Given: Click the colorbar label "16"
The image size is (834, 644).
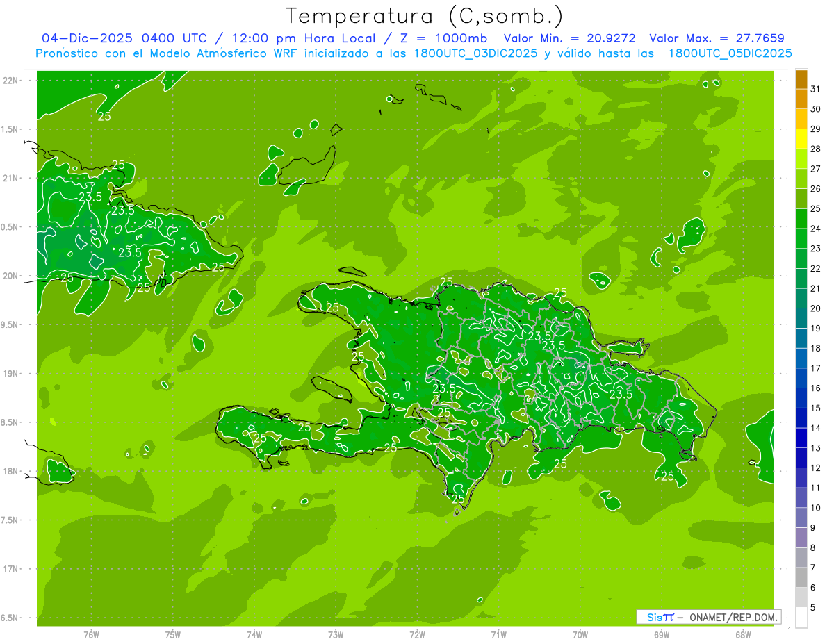Looking at the screenshot, I should click(816, 388).
